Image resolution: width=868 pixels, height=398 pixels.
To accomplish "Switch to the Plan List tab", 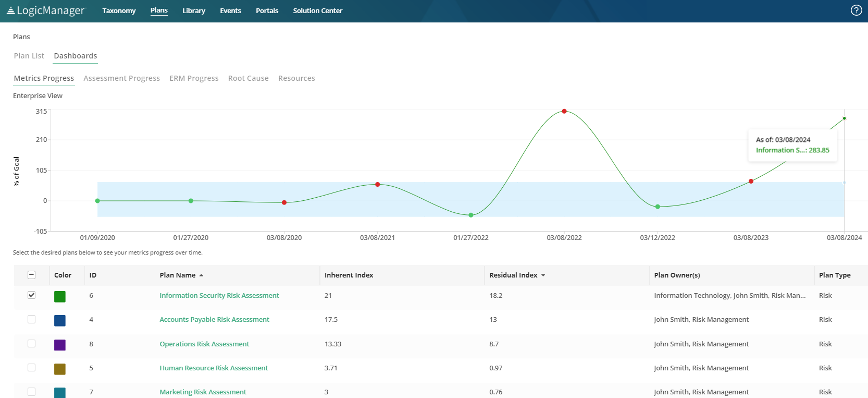I will 29,56.
